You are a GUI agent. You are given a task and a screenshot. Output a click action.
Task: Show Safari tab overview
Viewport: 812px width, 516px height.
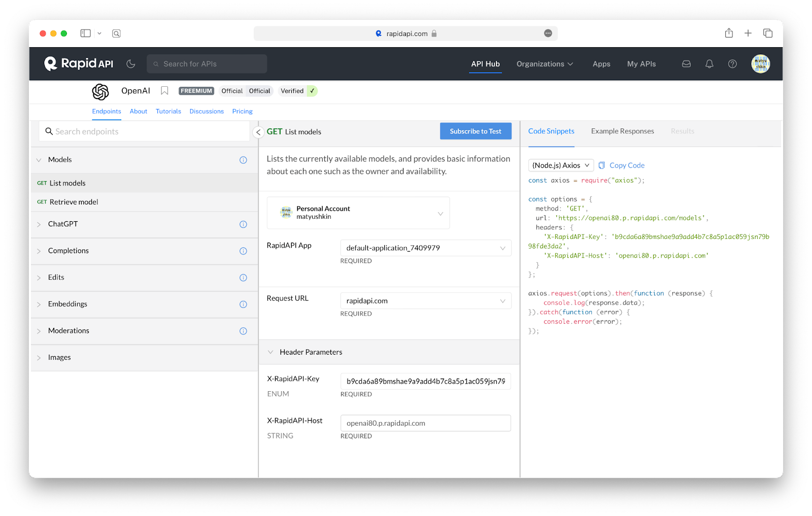[768, 33]
